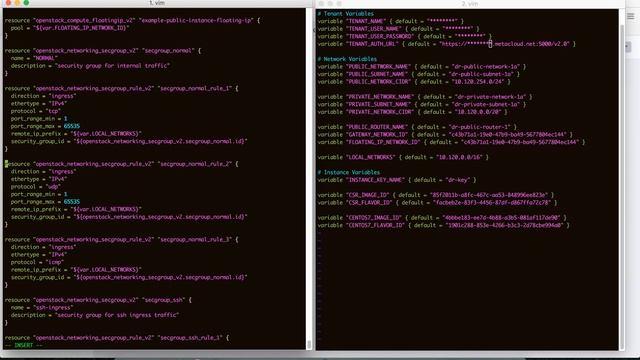Click the "security group for ssh ingress traffic" description
Image resolution: width=640 pixels, height=360 pixels.
117,315
